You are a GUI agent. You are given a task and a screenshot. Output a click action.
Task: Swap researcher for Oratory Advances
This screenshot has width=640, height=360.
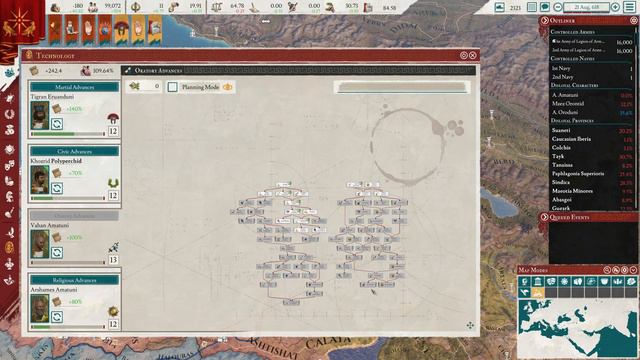(57, 253)
